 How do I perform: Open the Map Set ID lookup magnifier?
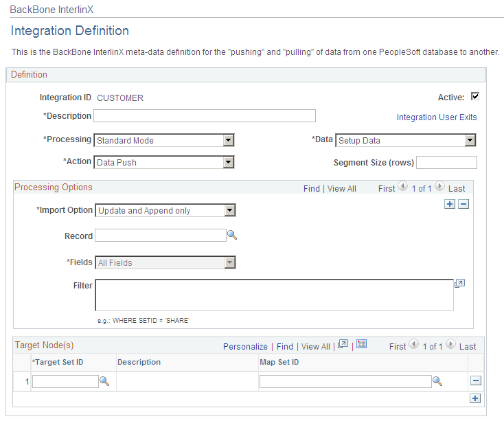[x=437, y=381]
